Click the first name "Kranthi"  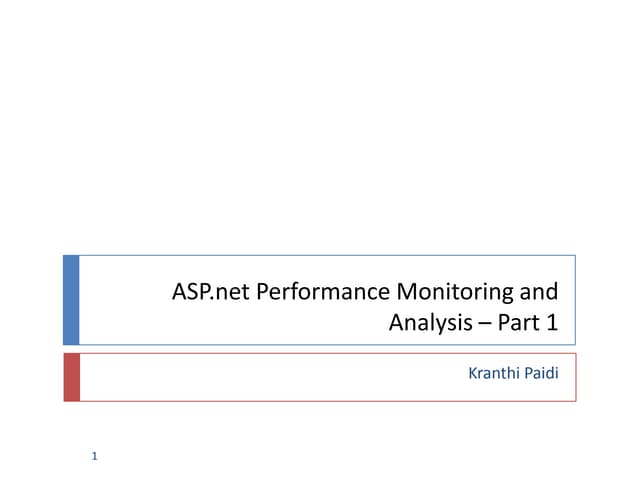click(x=494, y=375)
